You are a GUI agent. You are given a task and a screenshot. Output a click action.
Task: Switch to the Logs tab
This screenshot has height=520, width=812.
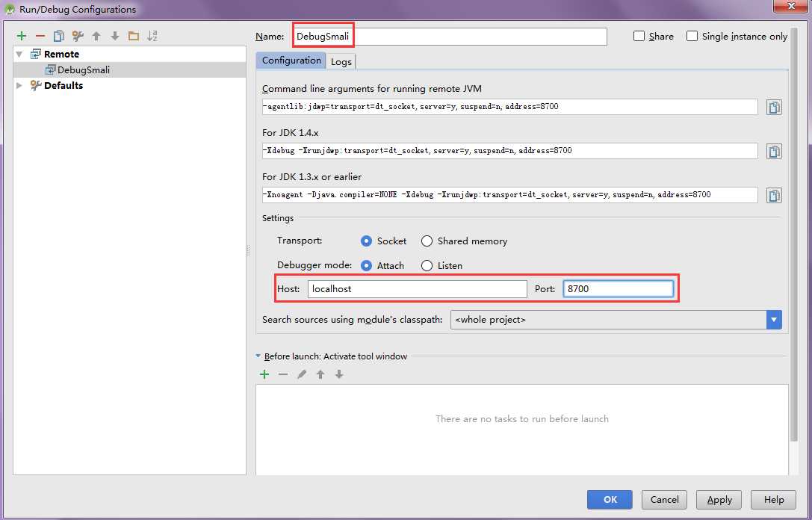click(x=341, y=61)
